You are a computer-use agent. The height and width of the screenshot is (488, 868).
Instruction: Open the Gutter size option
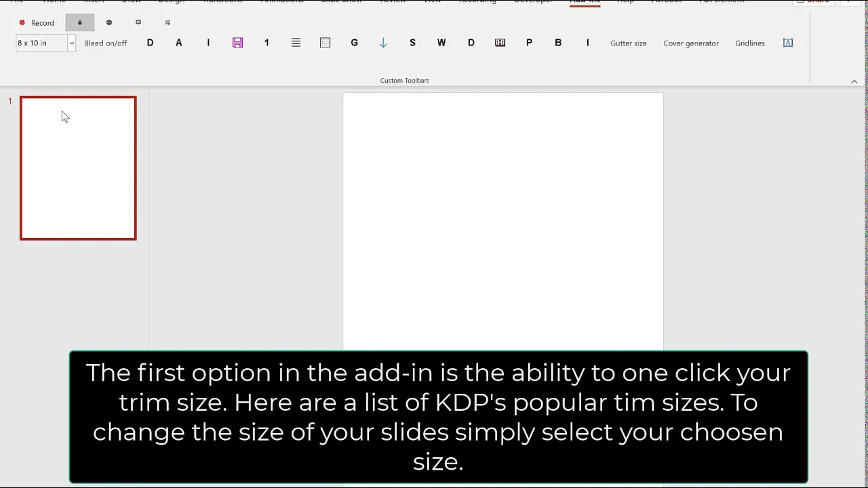click(629, 43)
